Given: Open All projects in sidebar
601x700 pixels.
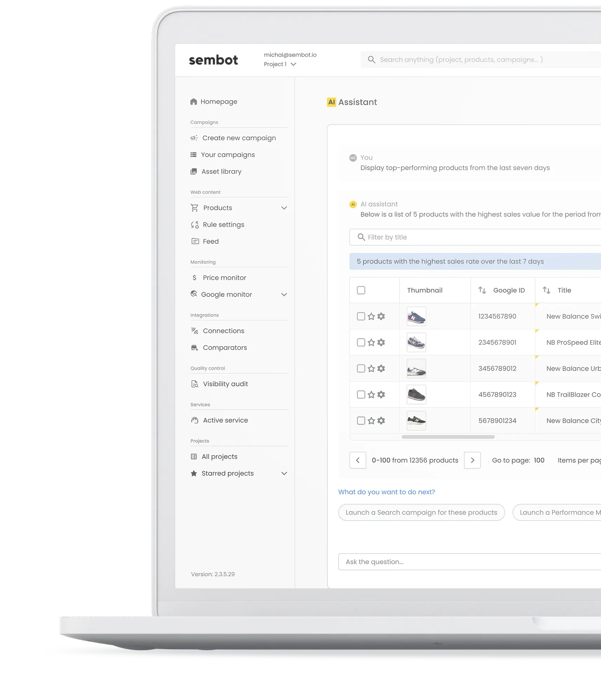Looking at the screenshot, I should pos(214,457).
